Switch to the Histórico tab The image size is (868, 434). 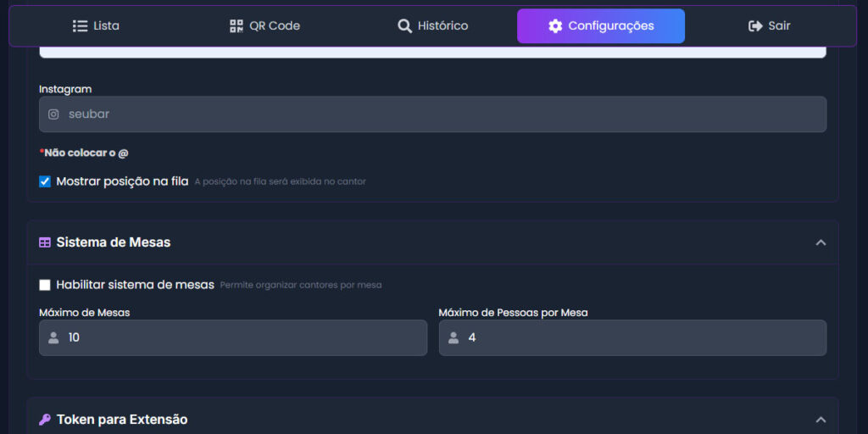pos(433,26)
